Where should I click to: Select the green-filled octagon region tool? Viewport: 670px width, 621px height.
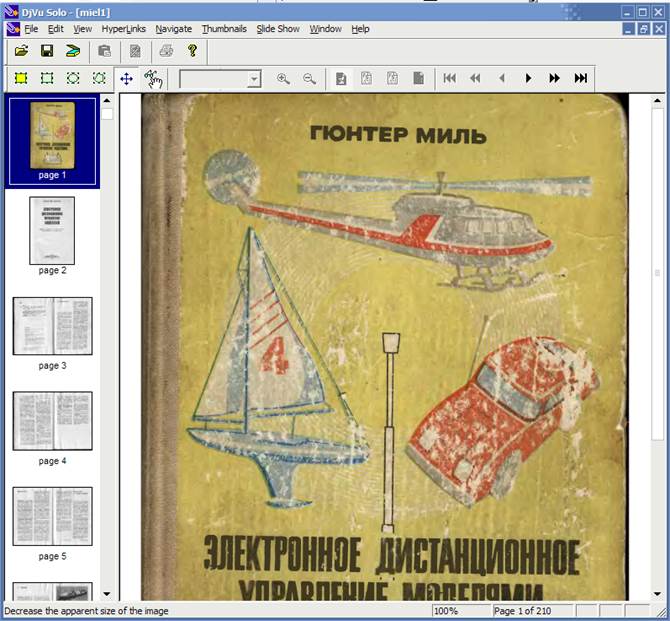(99, 78)
